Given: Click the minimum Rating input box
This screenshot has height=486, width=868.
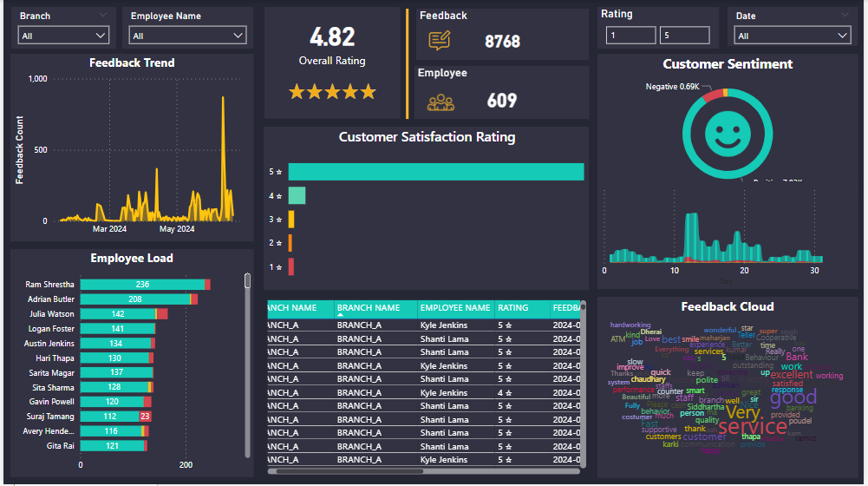Looking at the screenshot, I should coord(630,36).
